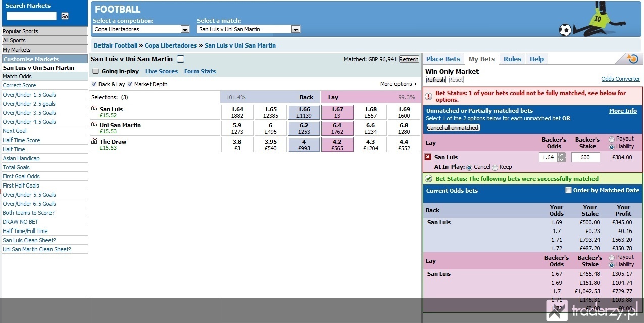Choose Cancel for At In-Play
Image resolution: width=644 pixels, height=323 pixels.
469,167
